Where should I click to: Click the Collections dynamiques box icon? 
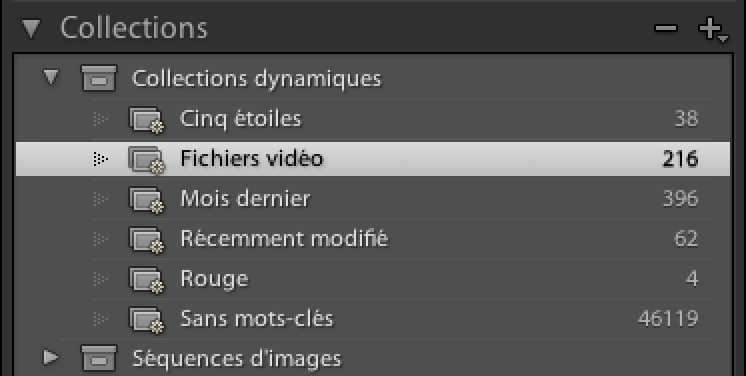[99, 78]
